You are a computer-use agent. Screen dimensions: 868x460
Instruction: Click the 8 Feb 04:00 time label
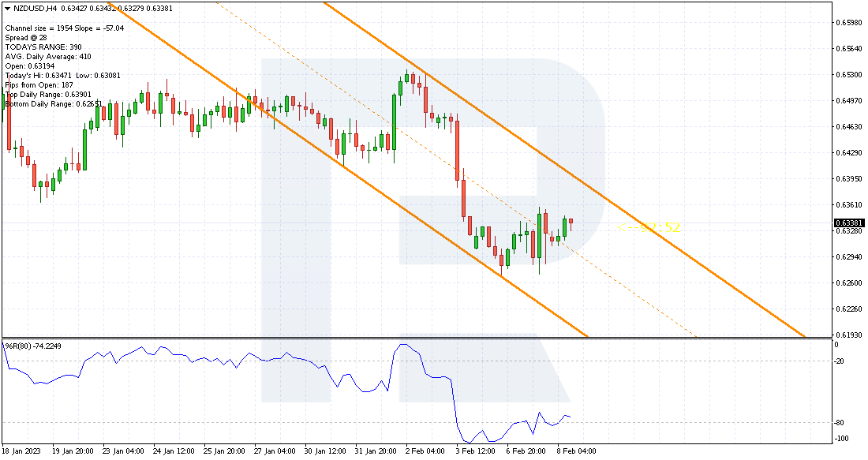click(x=577, y=451)
